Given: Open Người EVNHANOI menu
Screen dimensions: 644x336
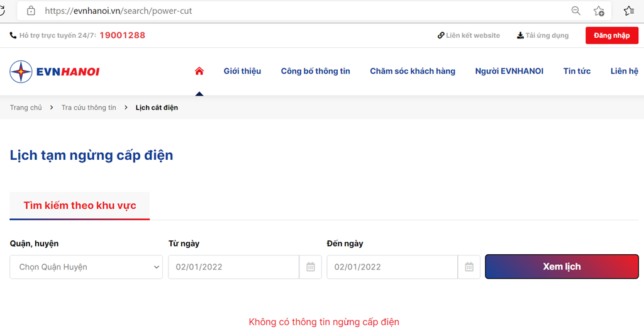Looking at the screenshot, I should 509,71.
